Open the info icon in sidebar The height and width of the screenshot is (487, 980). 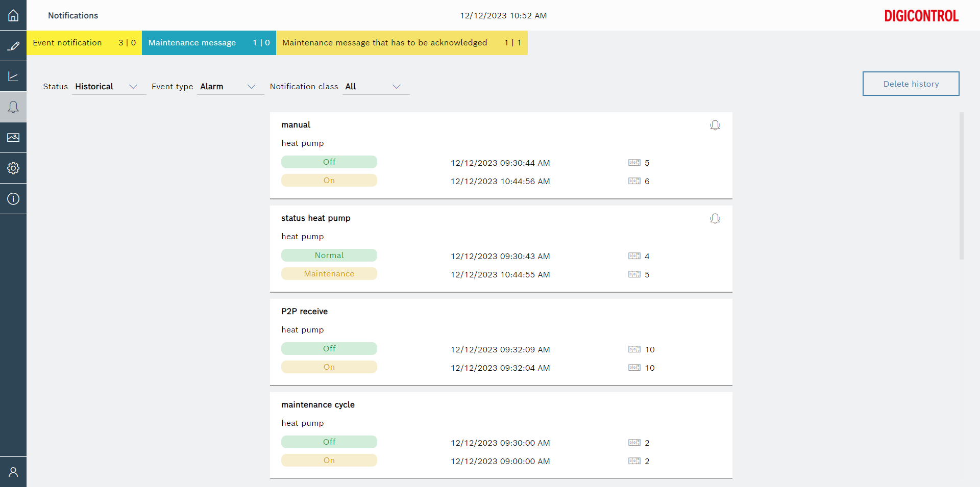tap(13, 199)
